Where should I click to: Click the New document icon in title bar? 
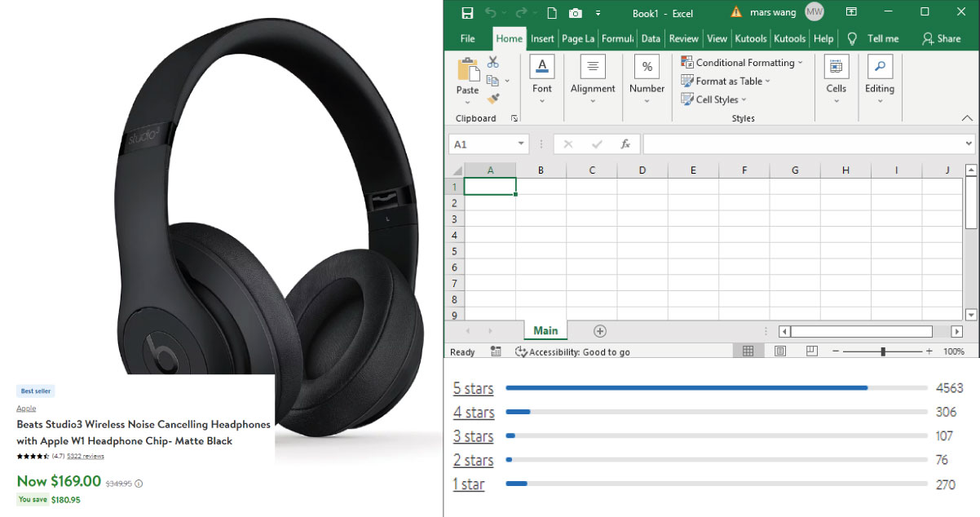coord(552,13)
